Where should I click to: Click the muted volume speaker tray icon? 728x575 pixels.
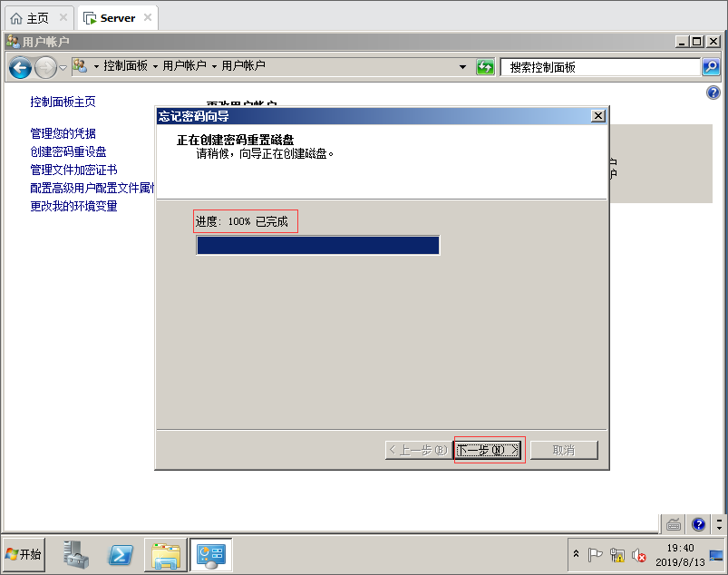(x=639, y=555)
